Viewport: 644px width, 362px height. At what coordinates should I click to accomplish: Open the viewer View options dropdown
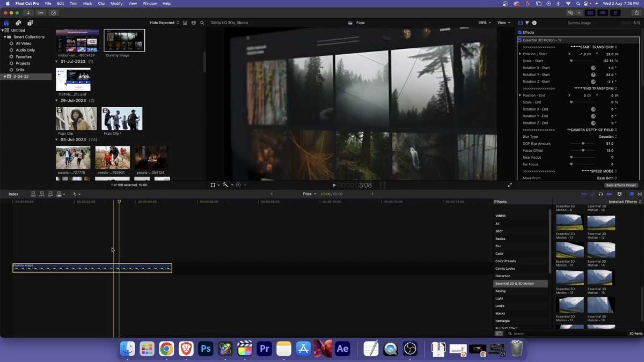pos(504,23)
